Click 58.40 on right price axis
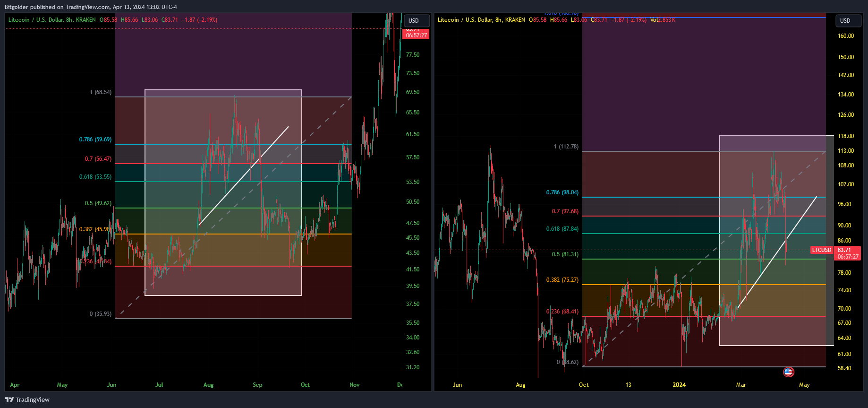The height and width of the screenshot is (408, 868). pyautogui.click(x=844, y=368)
